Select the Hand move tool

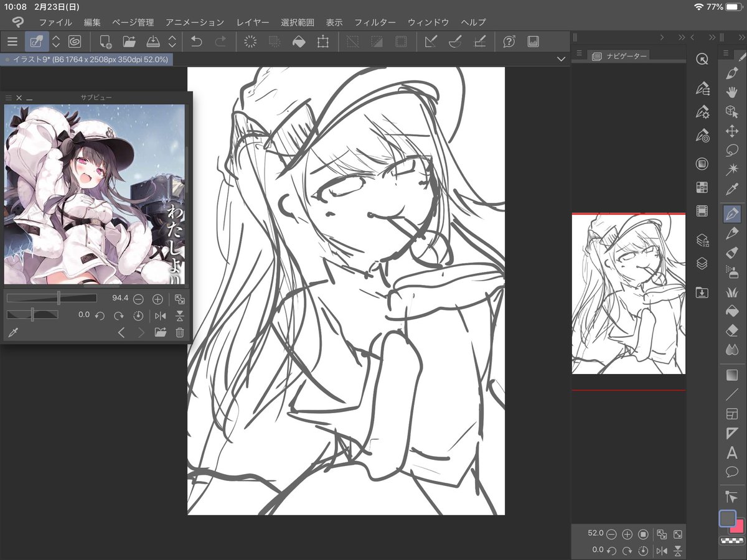pyautogui.click(x=732, y=92)
